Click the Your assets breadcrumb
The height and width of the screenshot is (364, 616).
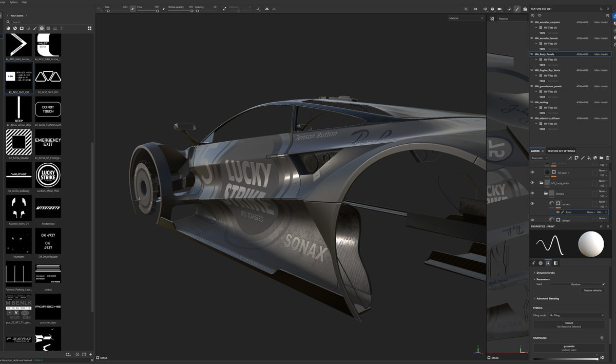point(17,16)
